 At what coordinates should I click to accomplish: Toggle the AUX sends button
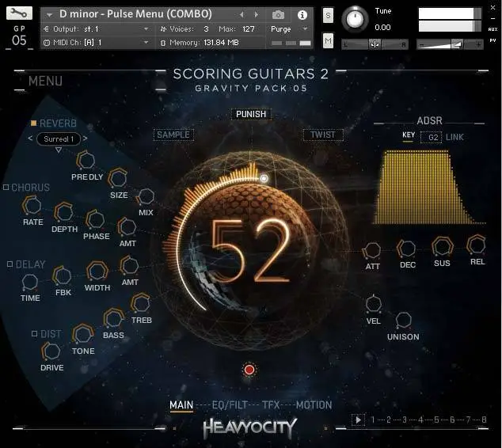(492, 29)
